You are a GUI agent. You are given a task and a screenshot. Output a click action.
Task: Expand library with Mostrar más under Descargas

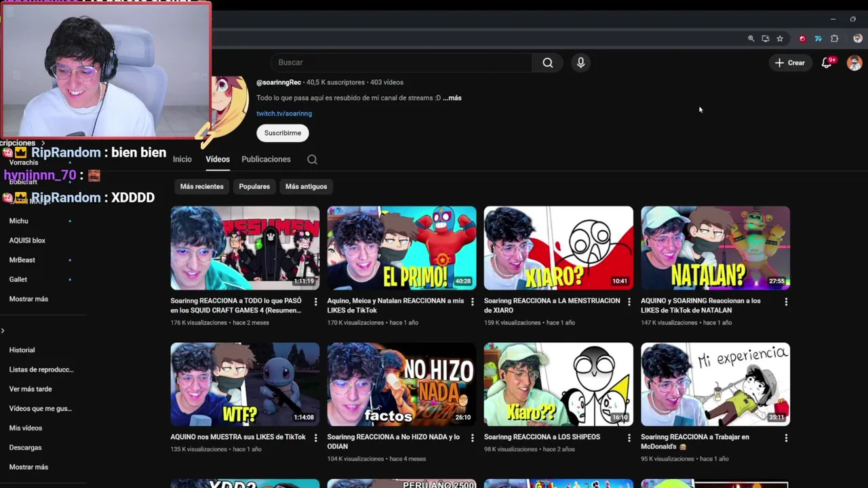click(28, 467)
